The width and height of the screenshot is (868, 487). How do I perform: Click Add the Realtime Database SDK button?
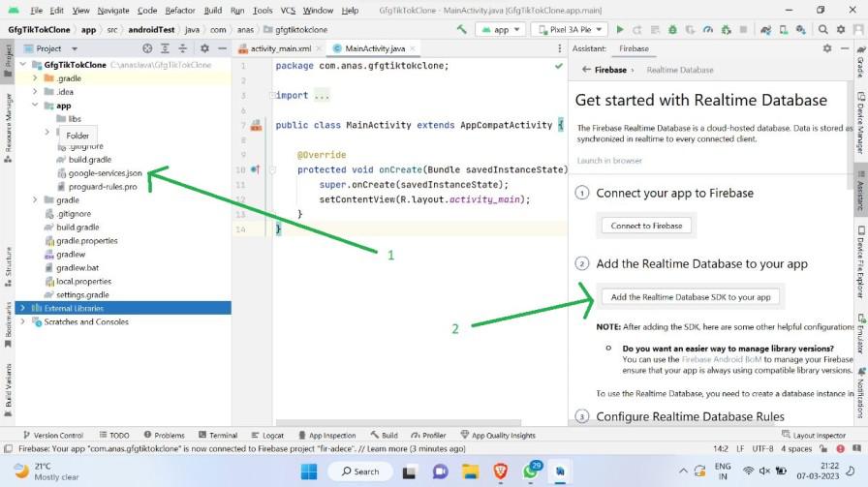tap(691, 297)
